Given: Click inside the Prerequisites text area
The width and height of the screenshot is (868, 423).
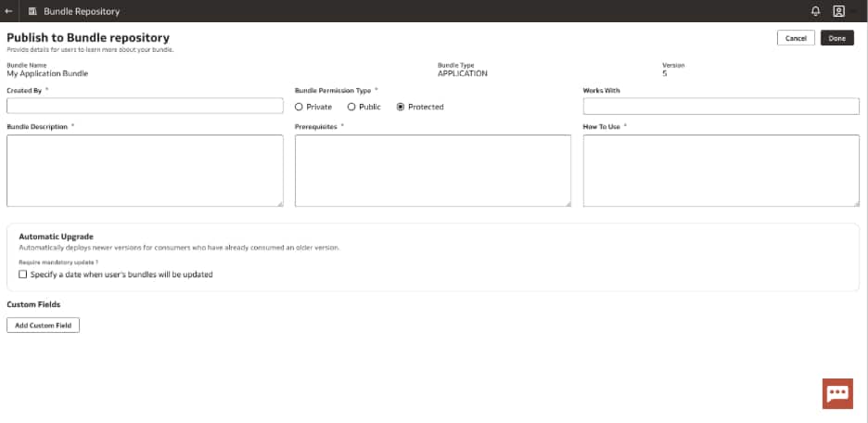Looking at the screenshot, I should coord(433,171).
